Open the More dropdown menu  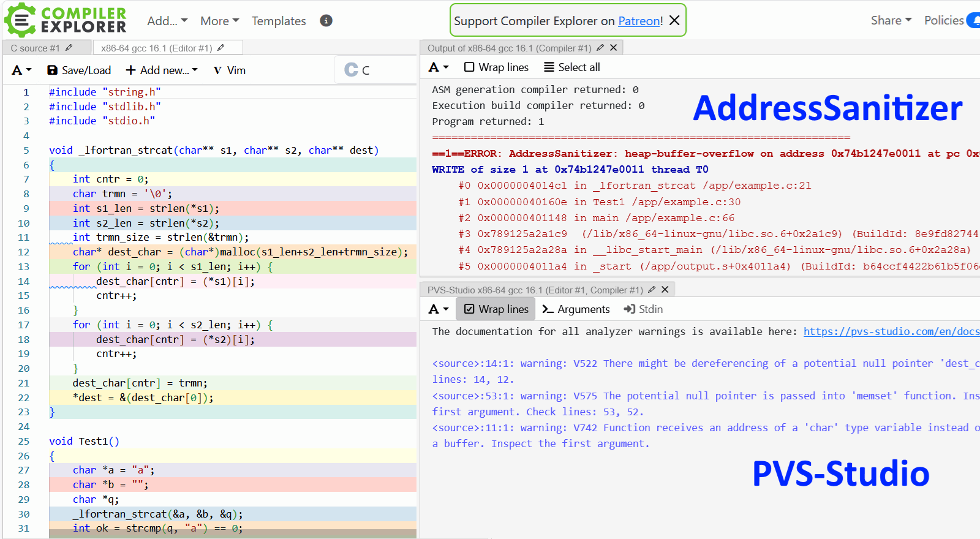(x=219, y=21)
